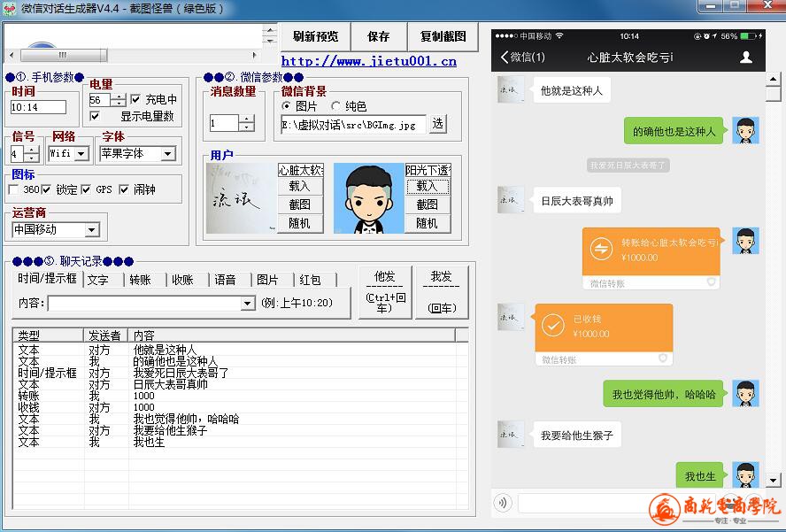Click the signal strength stepper arrows
This screenshot has width=786, height=532.
(x=31, y=154)
